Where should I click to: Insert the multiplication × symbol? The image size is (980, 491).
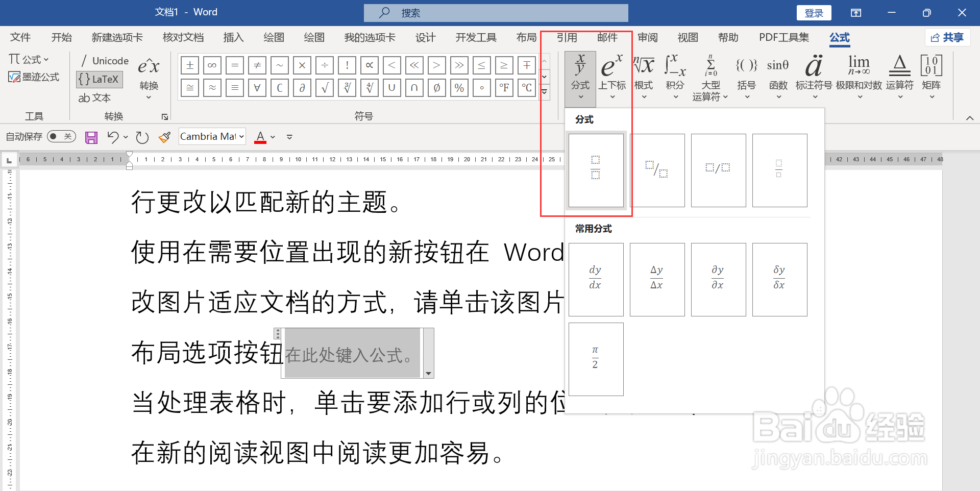pos(302,65)
